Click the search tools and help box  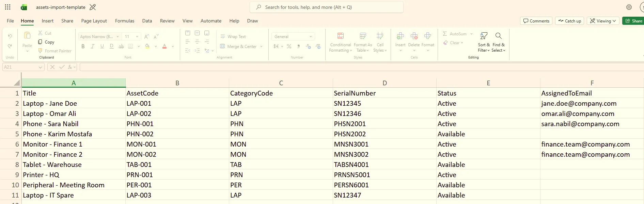[x=327, y=7]
